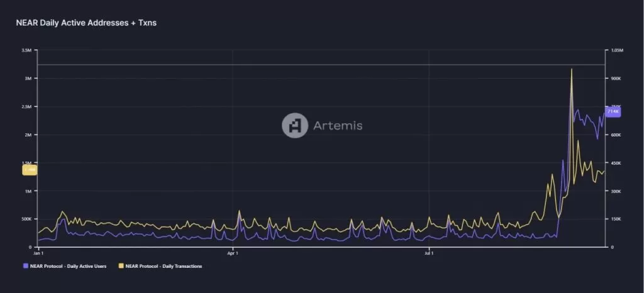
Task: Click the 500K label on left axis
Action: (x=27, y=219)
